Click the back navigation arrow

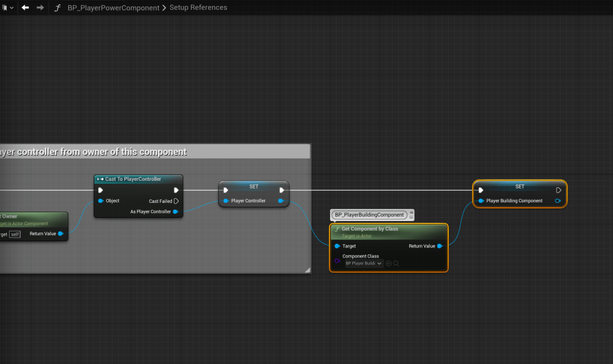(25, 8)
